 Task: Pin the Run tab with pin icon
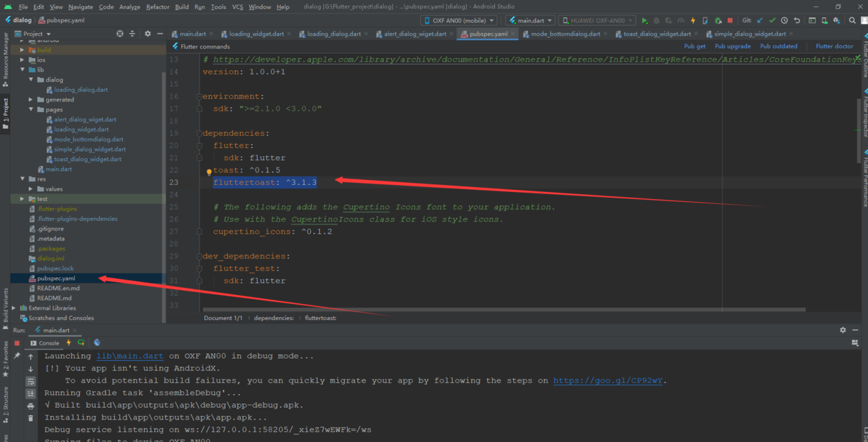click(17, 356)
